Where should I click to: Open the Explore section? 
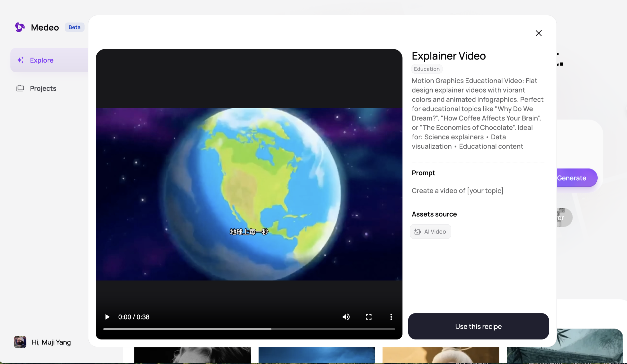[42, 60]
